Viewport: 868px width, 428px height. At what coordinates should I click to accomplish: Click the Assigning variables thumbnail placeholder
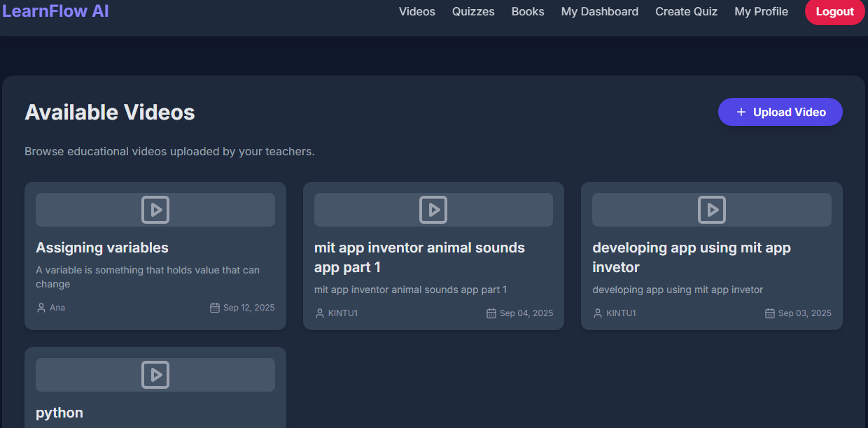point(155,210)
